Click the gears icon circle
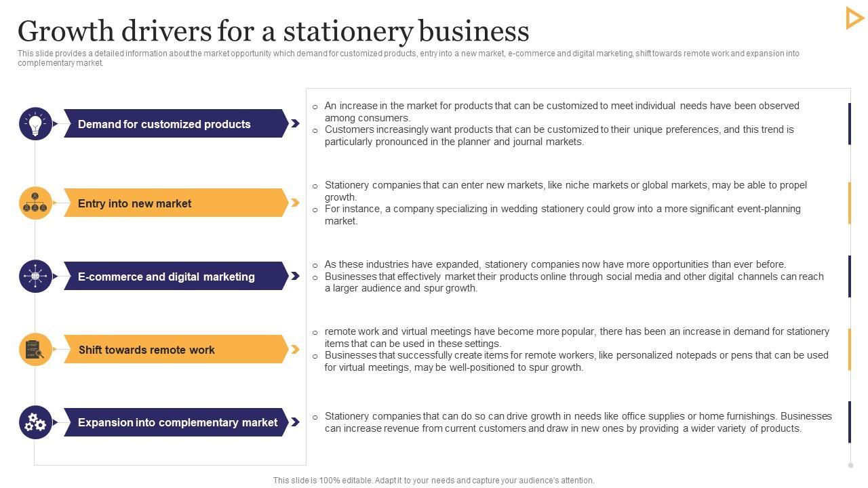Image resolution: width=868 pixels, height=488 pixels. click(35, 423)
